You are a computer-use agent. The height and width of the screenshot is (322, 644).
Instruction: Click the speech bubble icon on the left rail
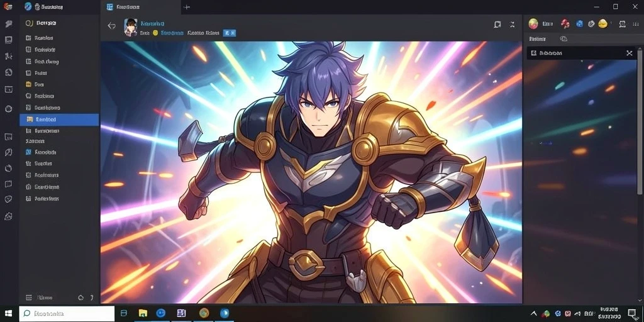[8, 24]
